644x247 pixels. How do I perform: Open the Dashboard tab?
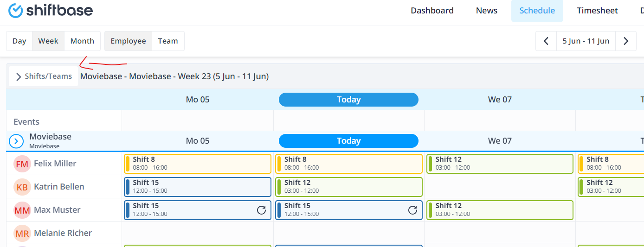coord(432,11)
